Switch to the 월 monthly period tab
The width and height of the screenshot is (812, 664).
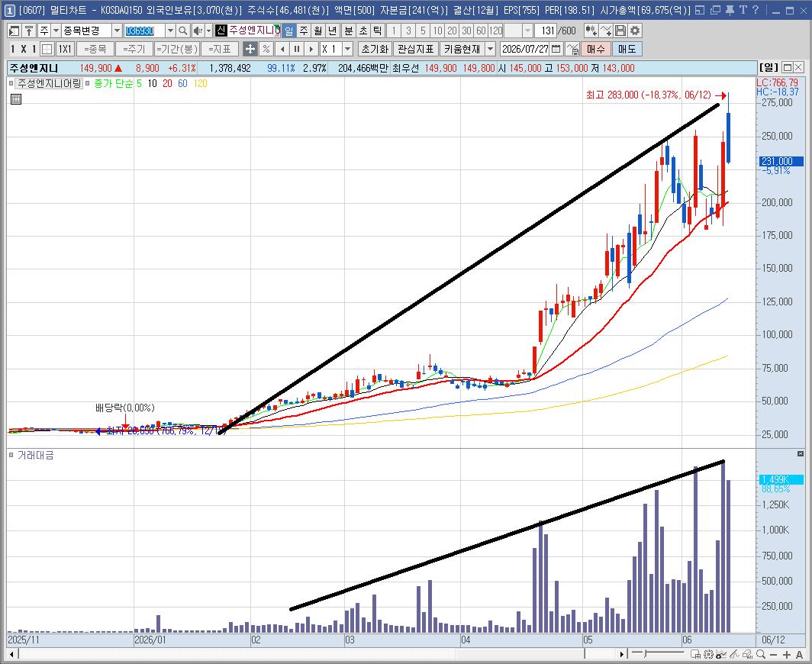click(318, 31)
